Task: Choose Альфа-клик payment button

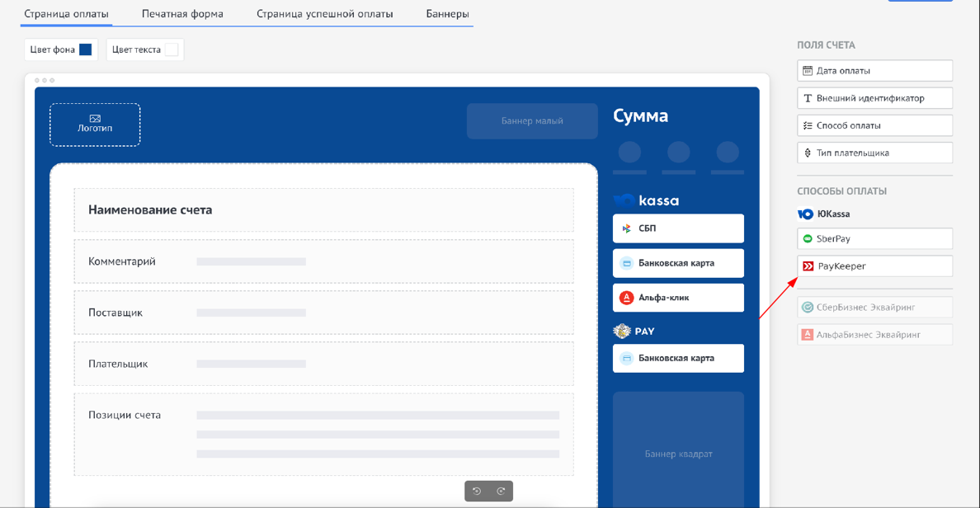Action: (678, 298)
